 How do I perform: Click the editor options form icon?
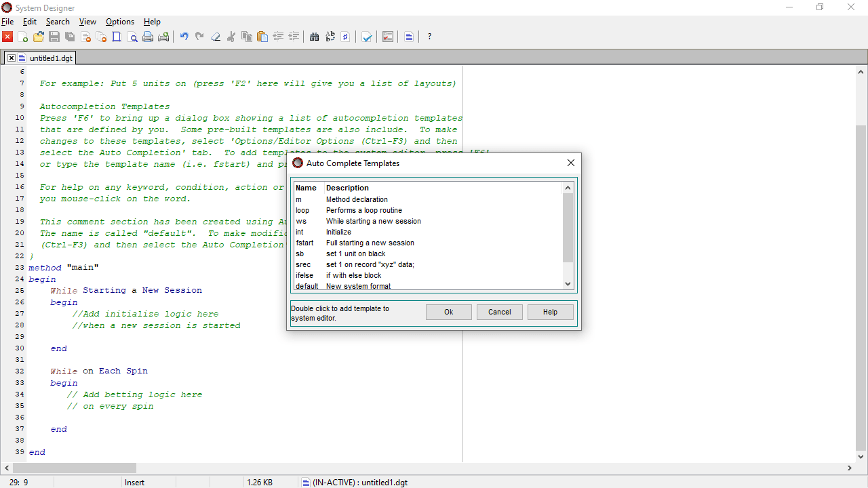(388, 37)
